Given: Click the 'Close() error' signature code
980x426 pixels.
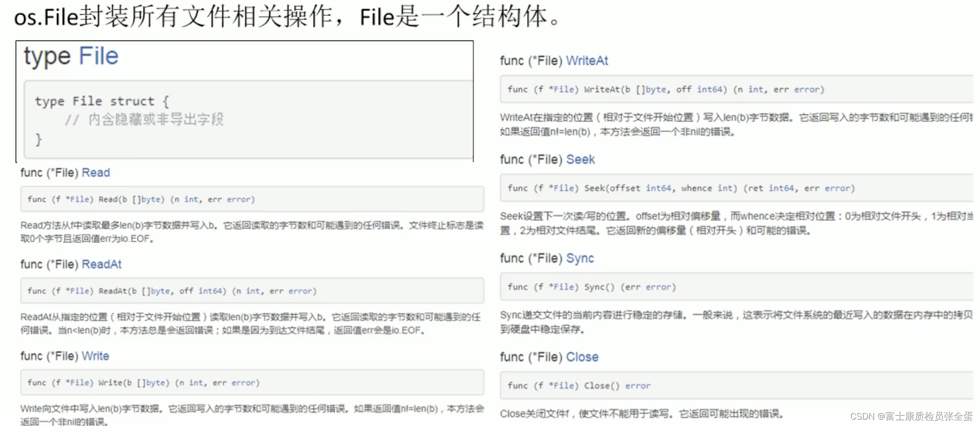Looking at the screenshot, I should click(x=579, y=386).
